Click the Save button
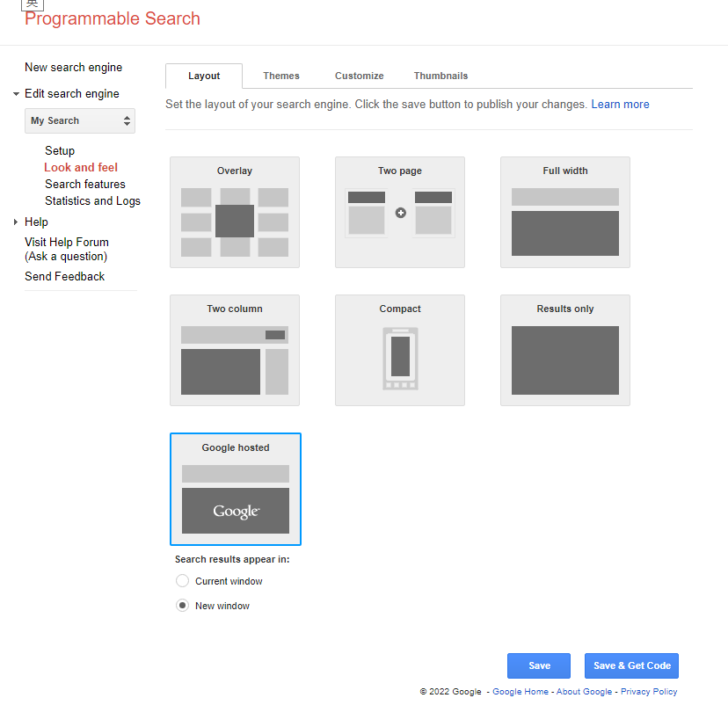 pos(539,665)
